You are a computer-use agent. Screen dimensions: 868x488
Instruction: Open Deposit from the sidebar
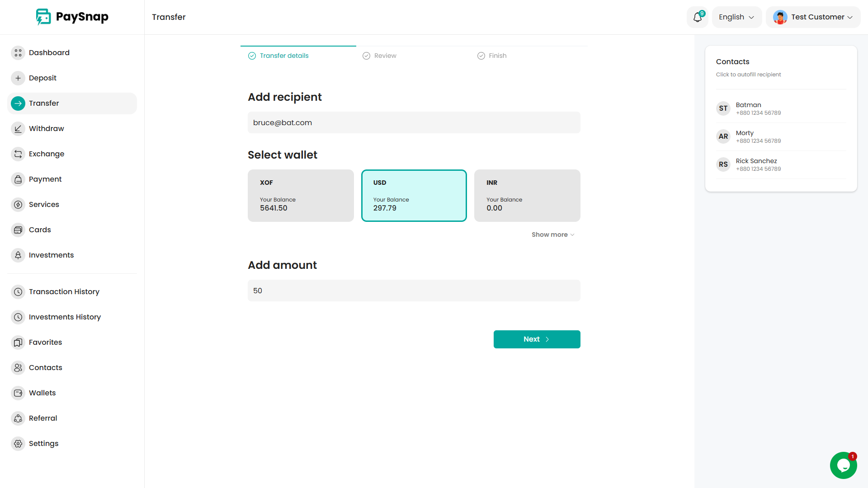tap(42, 78)
